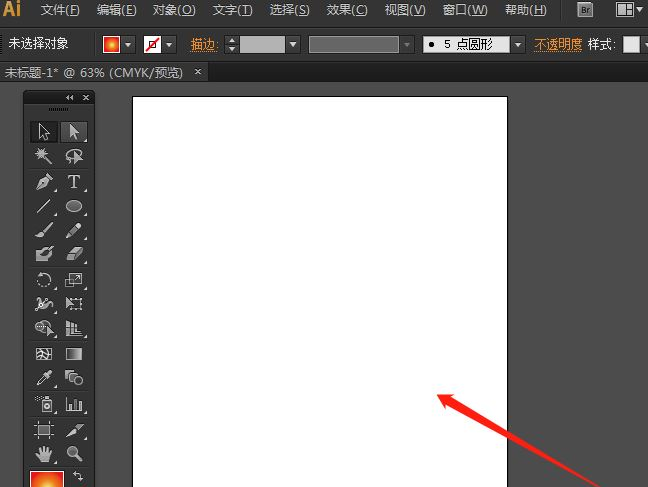Close the tools panel

[x=86, y=98]
